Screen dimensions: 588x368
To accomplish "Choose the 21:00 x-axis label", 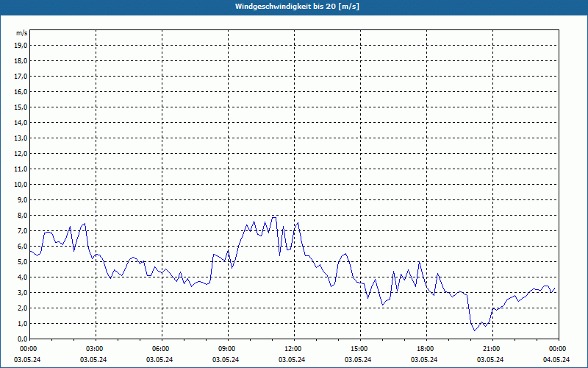I will 492,349.
